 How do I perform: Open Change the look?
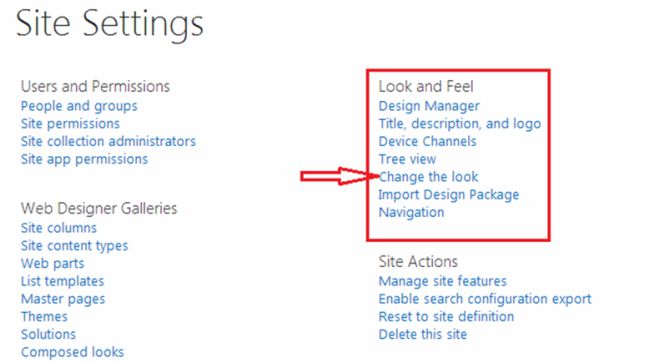point(428,177)
